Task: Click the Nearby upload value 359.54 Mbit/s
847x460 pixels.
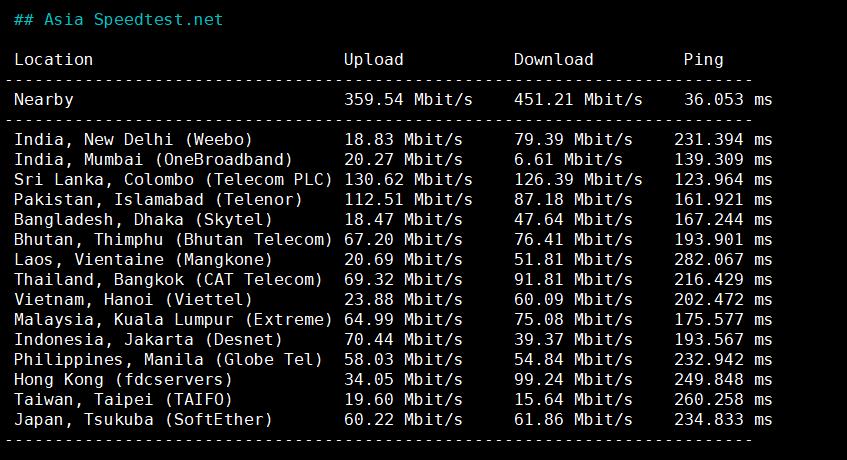Action: point(408,99)
